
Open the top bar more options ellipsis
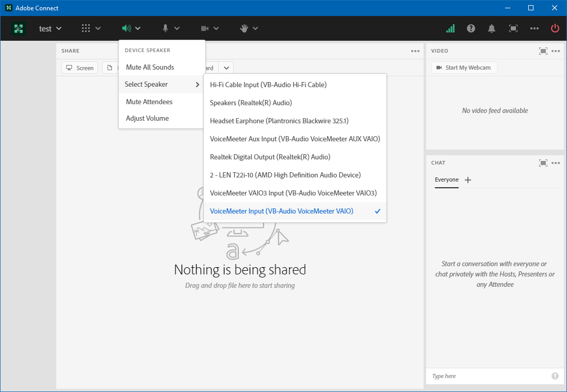(x=534, y=28)
